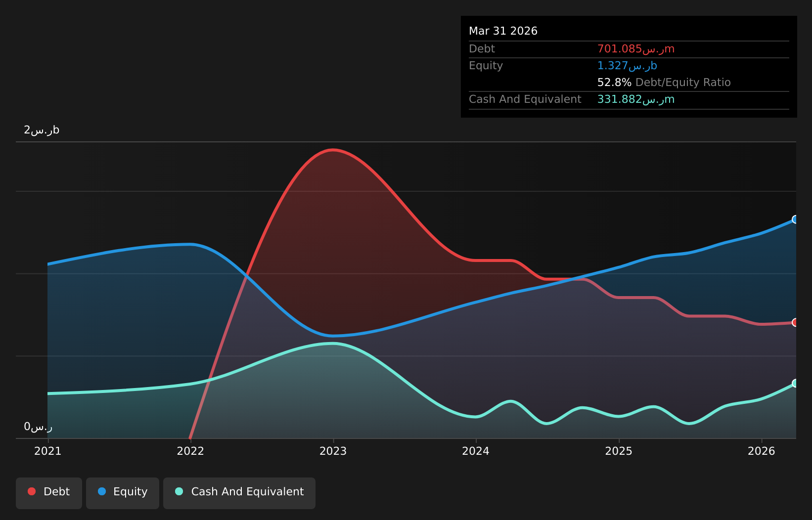
Task: Click the red Debt legend dot
Action: pos(32,491)
